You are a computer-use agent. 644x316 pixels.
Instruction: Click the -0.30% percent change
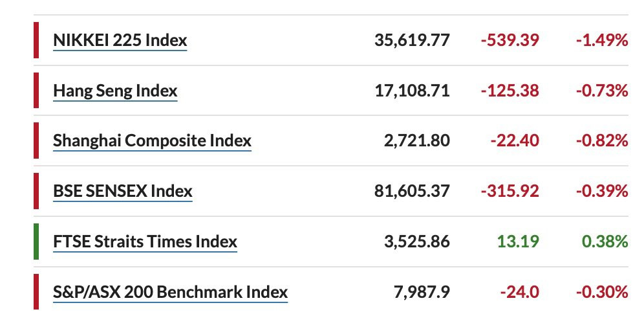click(x=602, y=292)
